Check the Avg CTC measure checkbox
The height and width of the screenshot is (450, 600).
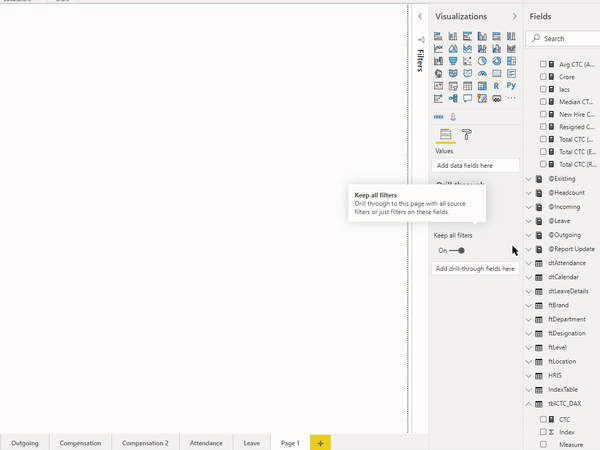pos(543,64)
